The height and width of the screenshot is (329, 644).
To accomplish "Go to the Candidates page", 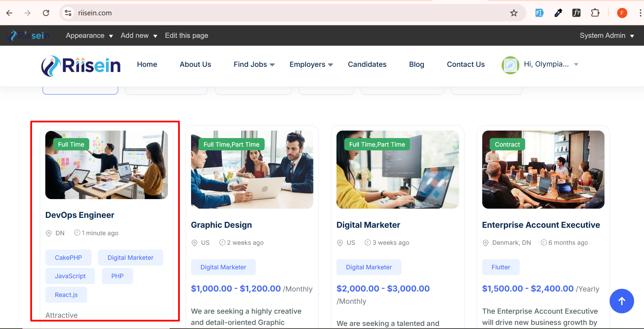I will click(367, 64).
